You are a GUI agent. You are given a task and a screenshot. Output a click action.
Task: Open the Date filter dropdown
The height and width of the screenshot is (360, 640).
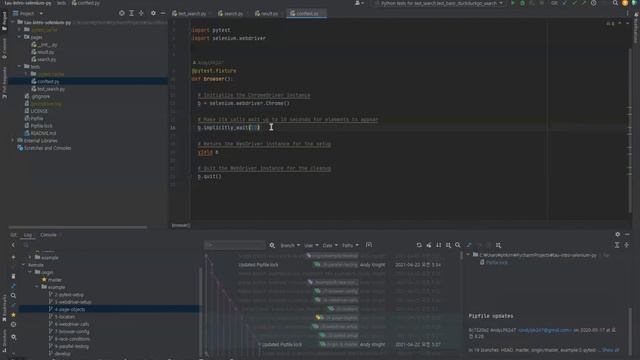[330, 245]
